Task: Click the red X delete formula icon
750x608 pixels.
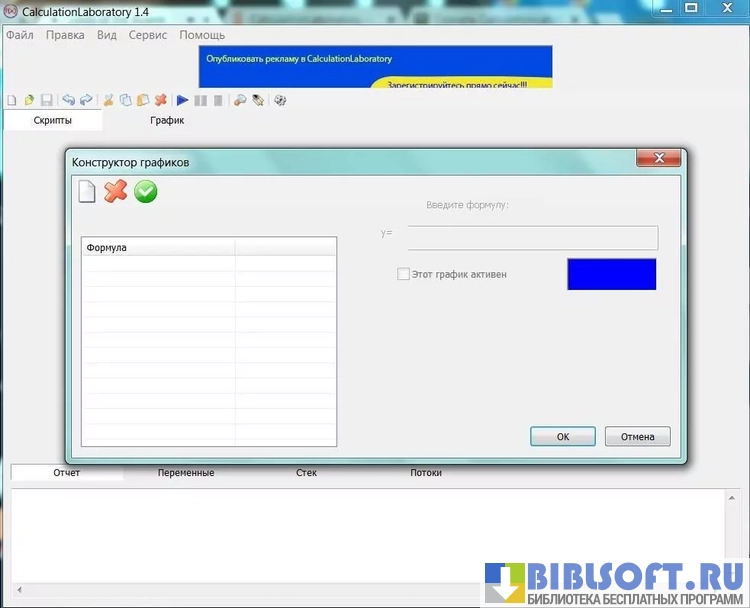Action: coord(116,191)
